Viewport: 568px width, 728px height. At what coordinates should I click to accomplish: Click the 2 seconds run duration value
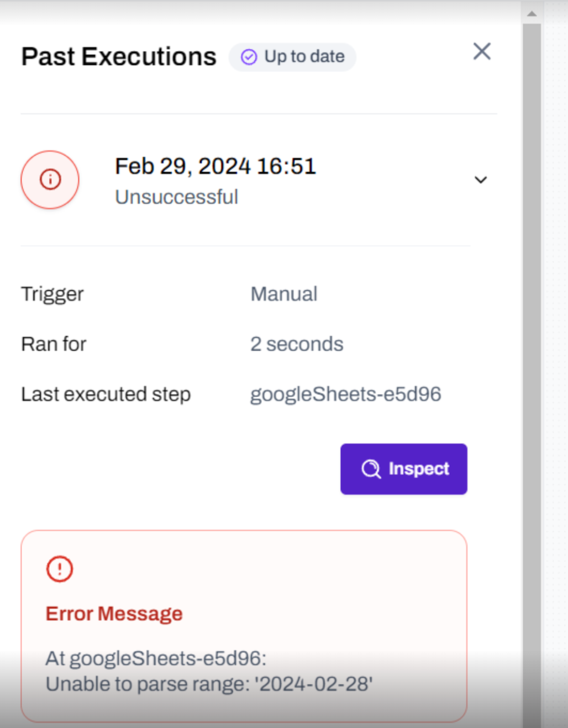(x=297, y=344)
